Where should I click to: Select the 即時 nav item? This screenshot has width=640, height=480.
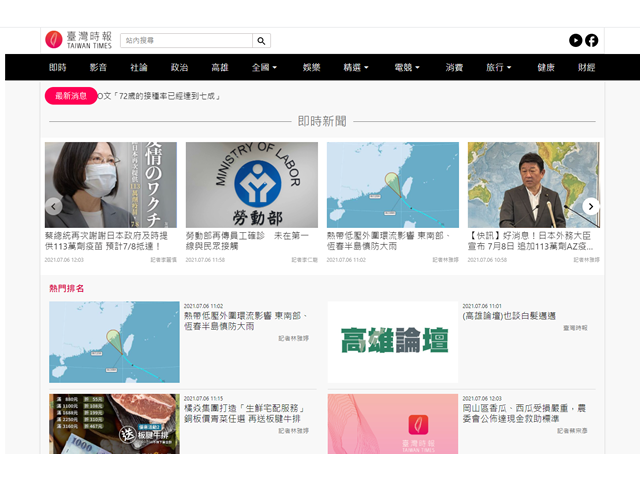58,68
